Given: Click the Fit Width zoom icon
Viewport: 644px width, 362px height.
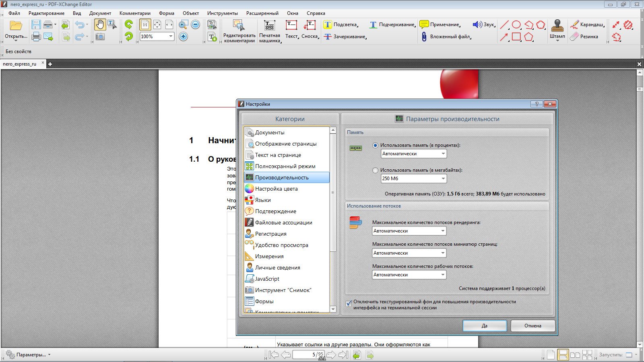Looking at the screenshot, I should coord(169,25).
